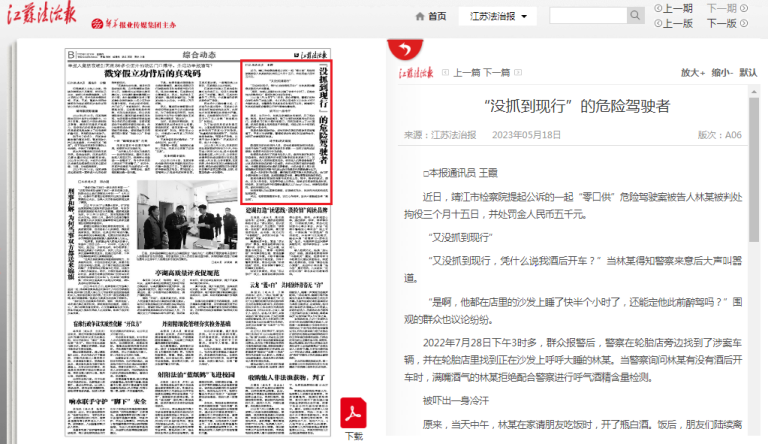Image resolution: width=768 pixels, height=444 pixels.
Task: Click the 江苏法治报 masthead logo top-left
Action: tap(41, 13)
